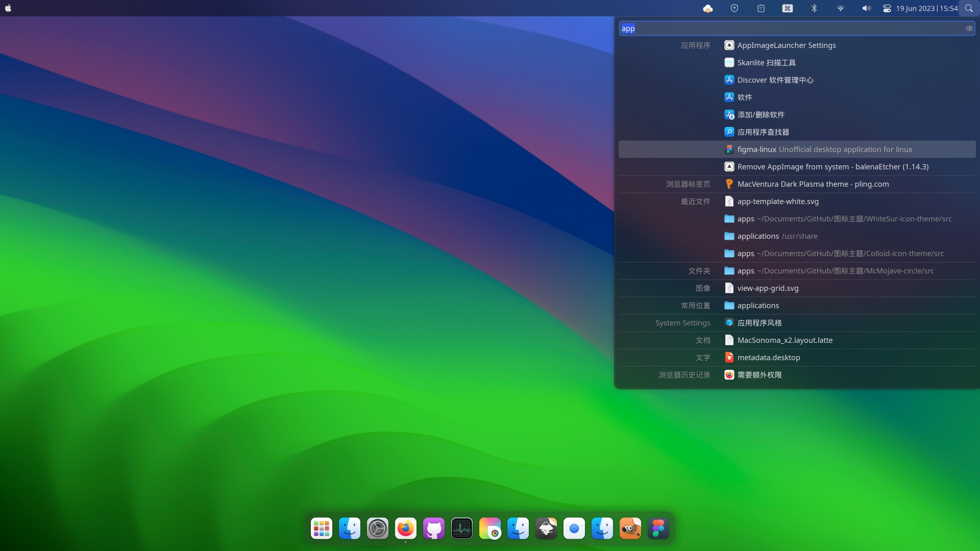Open Discover 软件管理中心
This screenshot has height=551, width=980.
pos(797,80)
